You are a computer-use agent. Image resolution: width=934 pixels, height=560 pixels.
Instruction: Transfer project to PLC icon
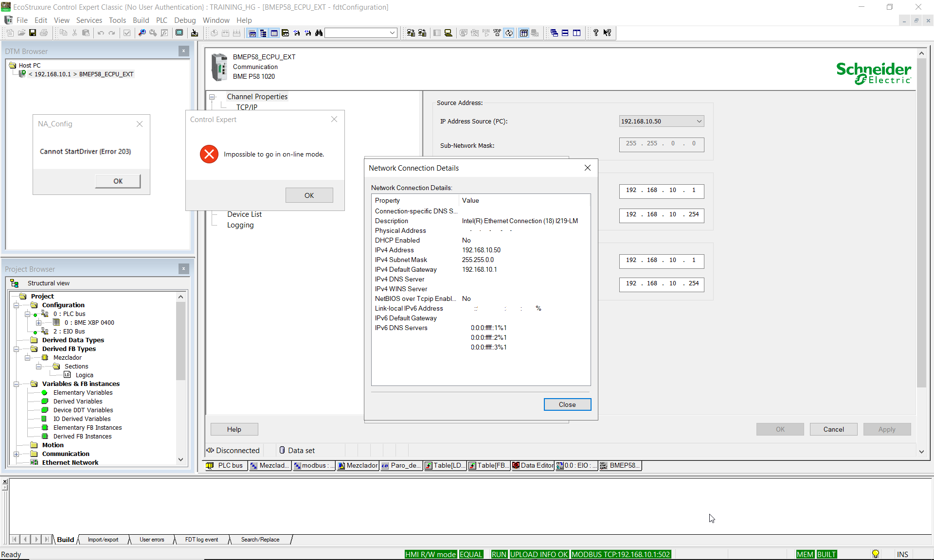[x=411, y=33]
